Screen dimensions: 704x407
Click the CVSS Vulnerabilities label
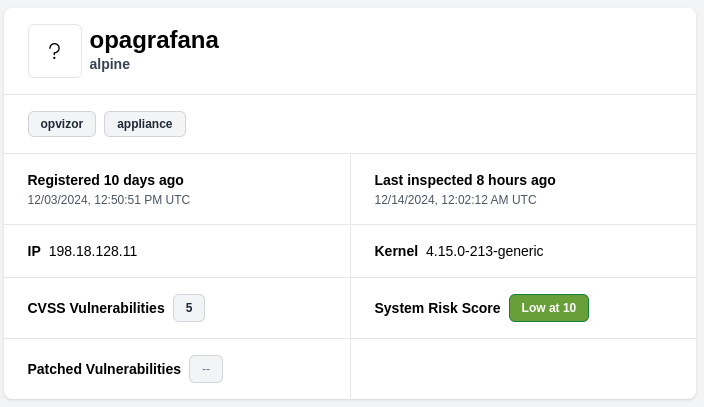(x=96, y=308)
